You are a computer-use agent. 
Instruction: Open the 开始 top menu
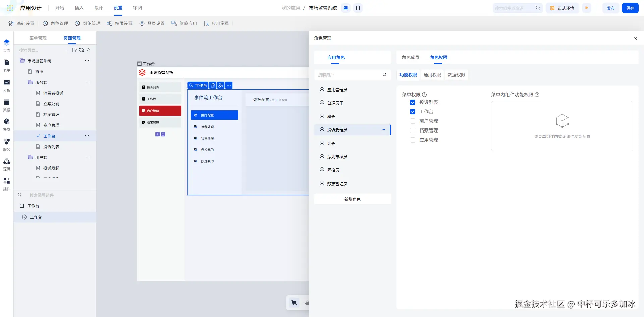[x=60, y=8]
